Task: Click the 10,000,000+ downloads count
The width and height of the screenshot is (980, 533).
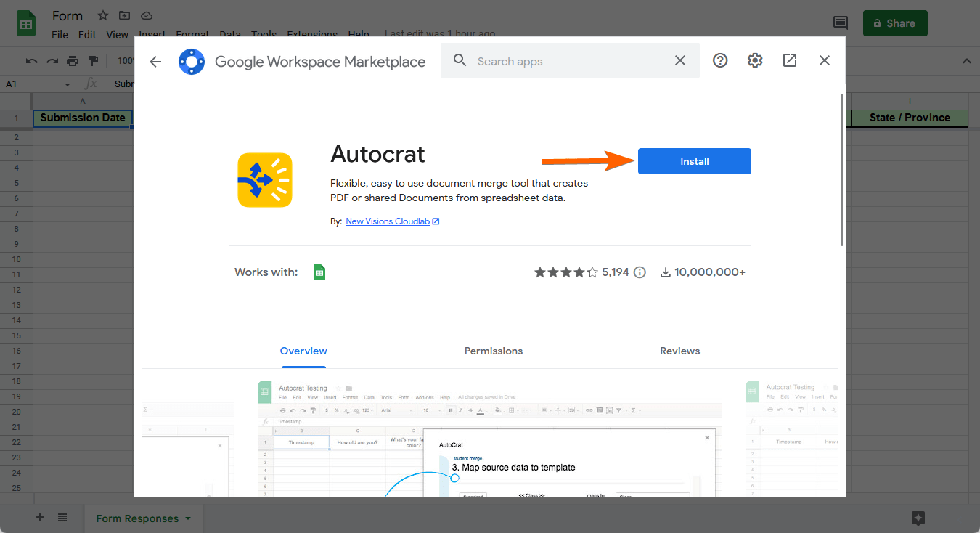Action: pos(702,272)
